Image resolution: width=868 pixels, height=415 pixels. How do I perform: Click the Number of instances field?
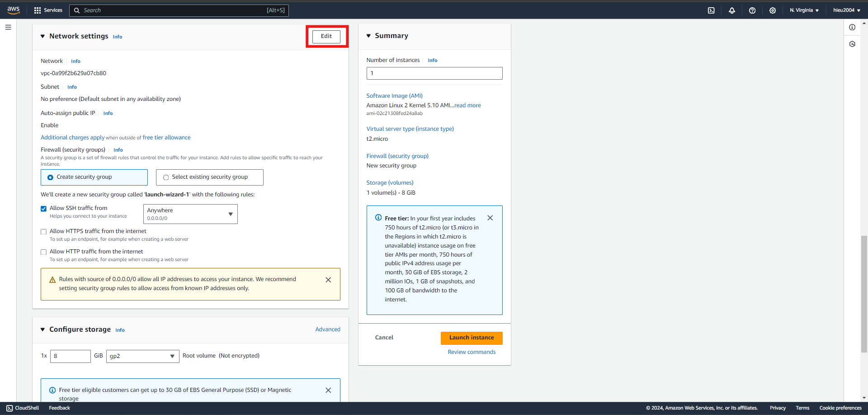pos(434,73)
